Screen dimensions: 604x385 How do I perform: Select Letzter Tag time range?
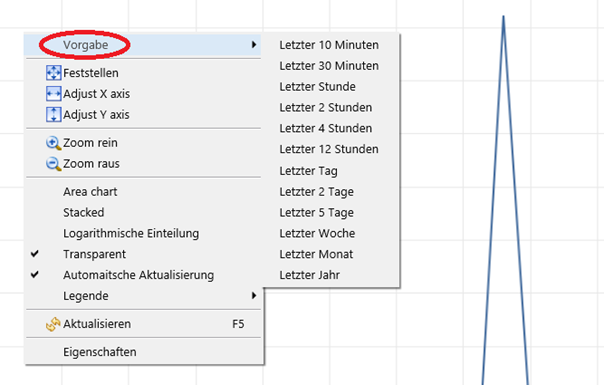pyautogui.click(x=309, y=170)
